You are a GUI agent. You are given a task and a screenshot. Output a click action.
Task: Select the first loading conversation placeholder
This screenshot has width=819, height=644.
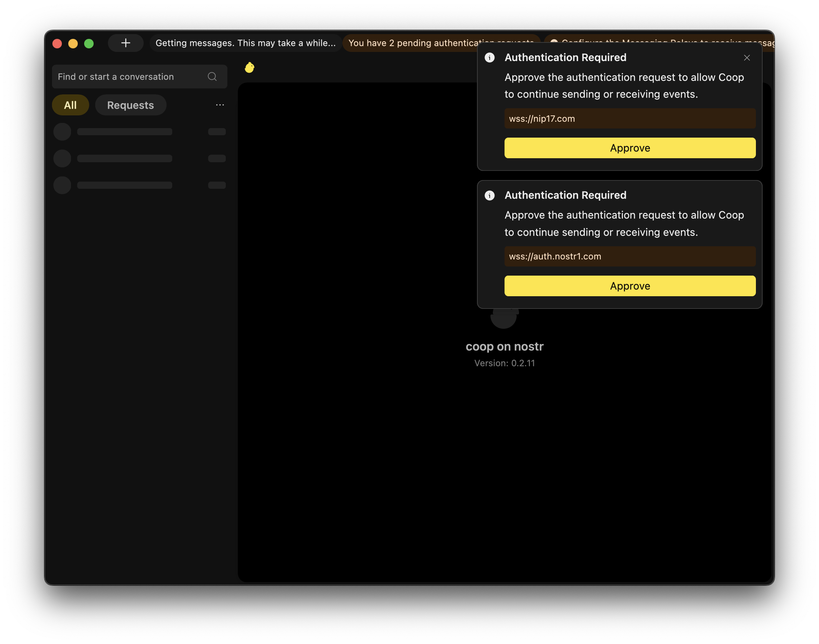(139, 132)
